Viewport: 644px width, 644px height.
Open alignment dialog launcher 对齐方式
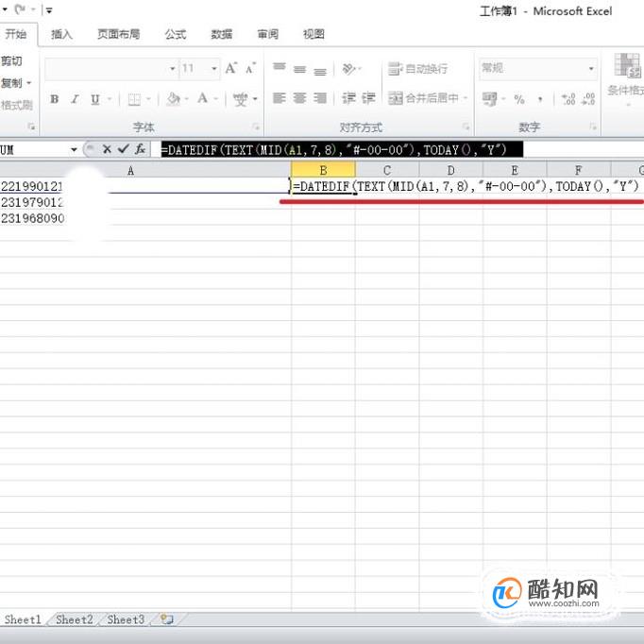pos(466,127)
